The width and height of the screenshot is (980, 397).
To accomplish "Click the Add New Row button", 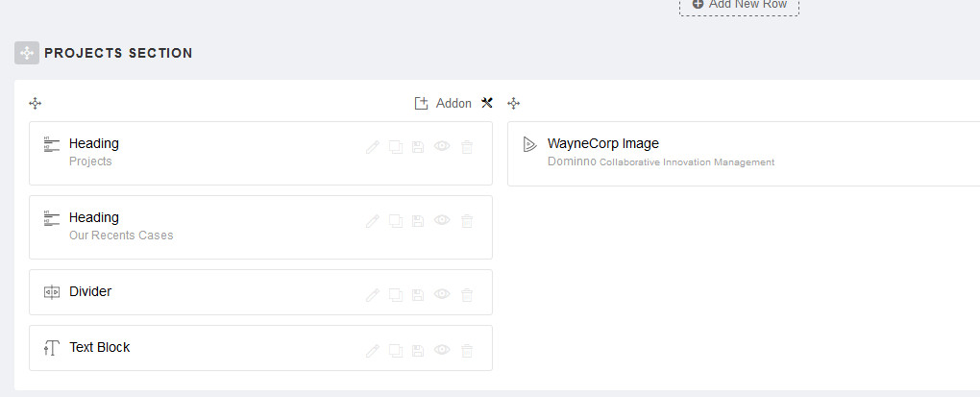I will tap(739, 5).
